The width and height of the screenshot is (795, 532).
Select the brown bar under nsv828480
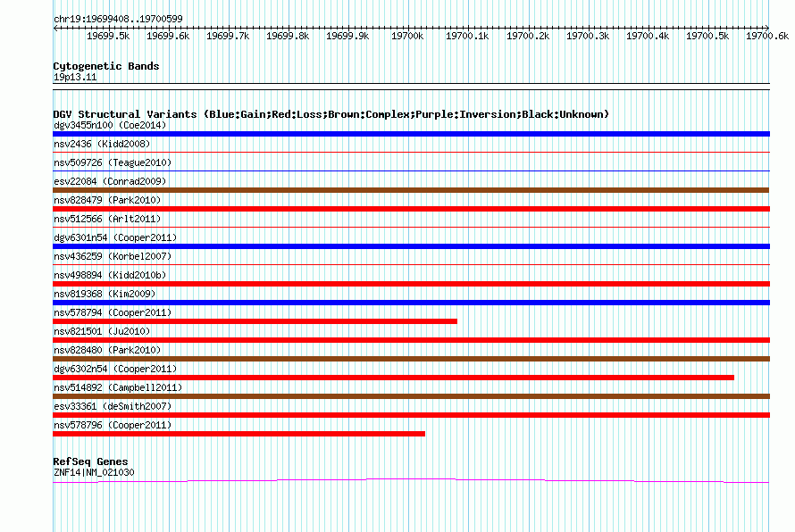pos(411,359)
